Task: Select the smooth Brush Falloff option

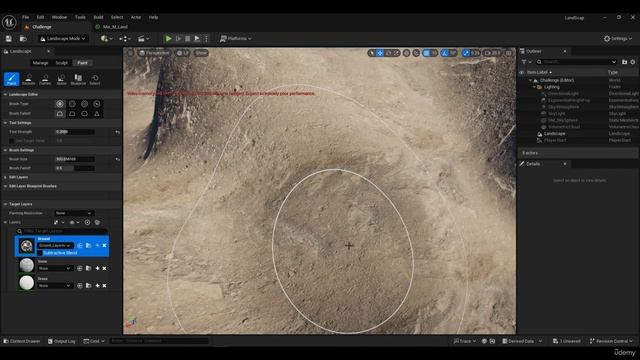Action: (x=60, y=113)
